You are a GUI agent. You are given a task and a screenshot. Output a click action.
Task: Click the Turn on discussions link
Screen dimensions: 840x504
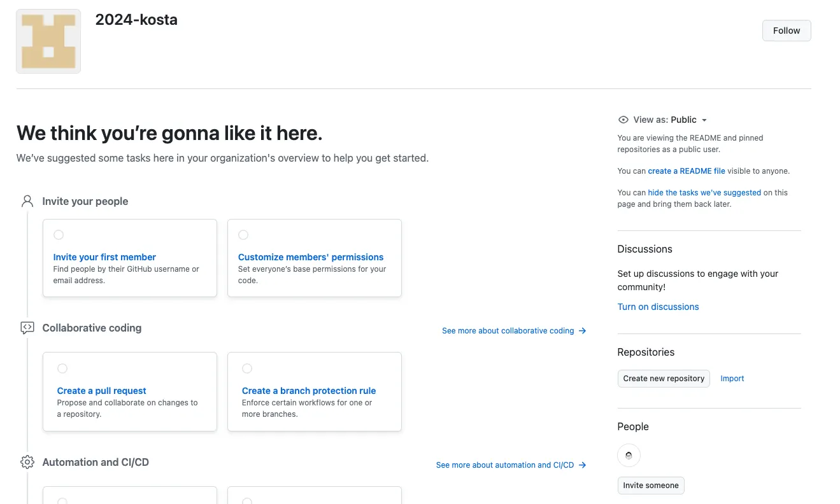[x=658, y=307]
